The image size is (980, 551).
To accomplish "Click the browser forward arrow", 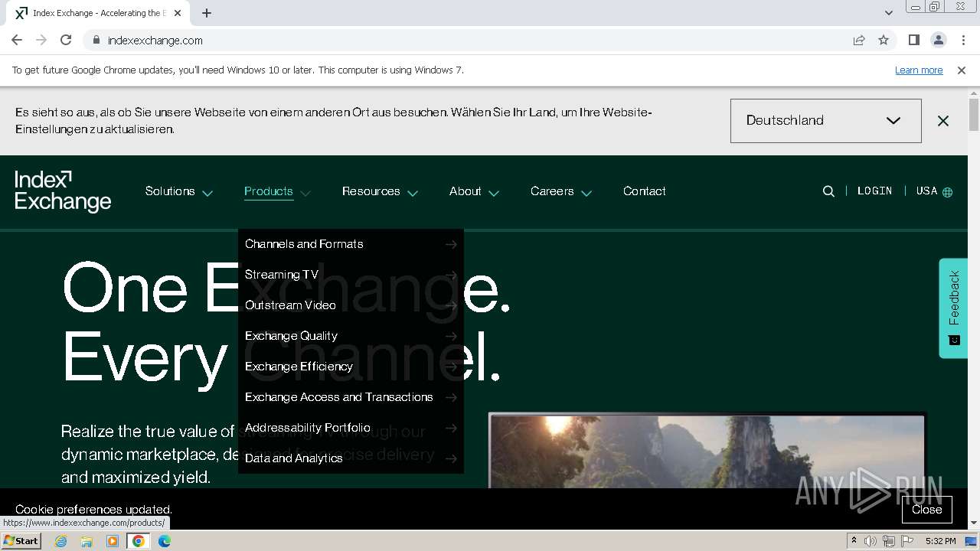I will point(41,40).
